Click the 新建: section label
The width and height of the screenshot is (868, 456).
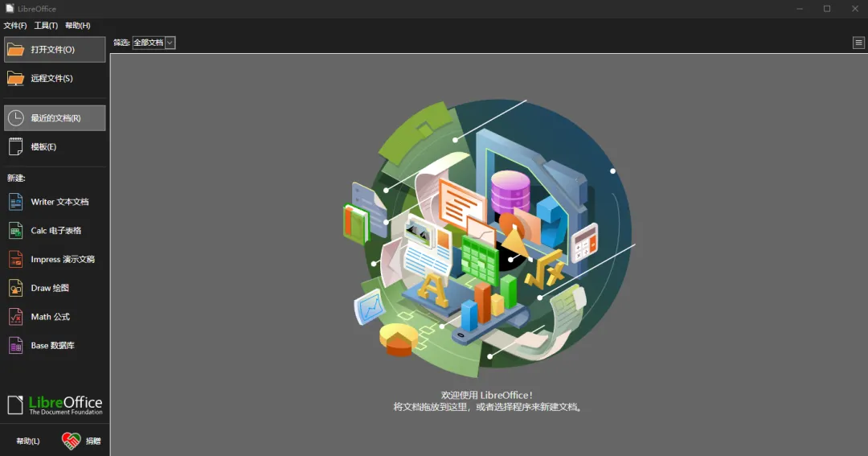16,178
